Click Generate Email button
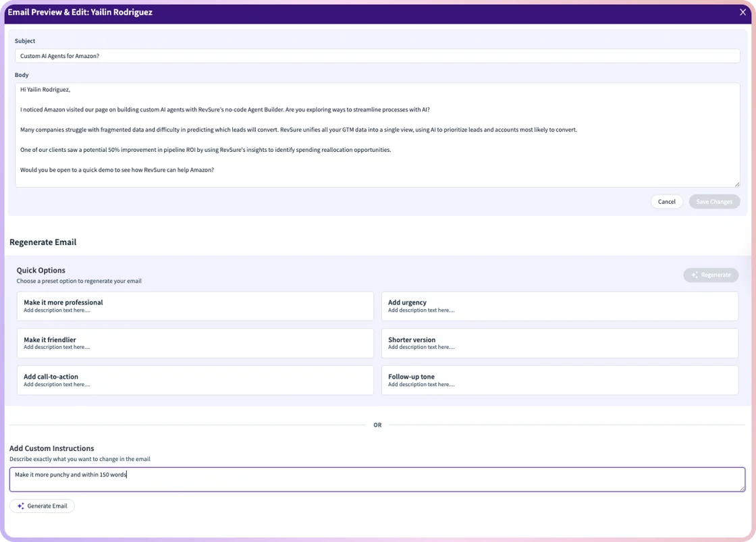This screenshot has height=542, width=756. point(42,506)
